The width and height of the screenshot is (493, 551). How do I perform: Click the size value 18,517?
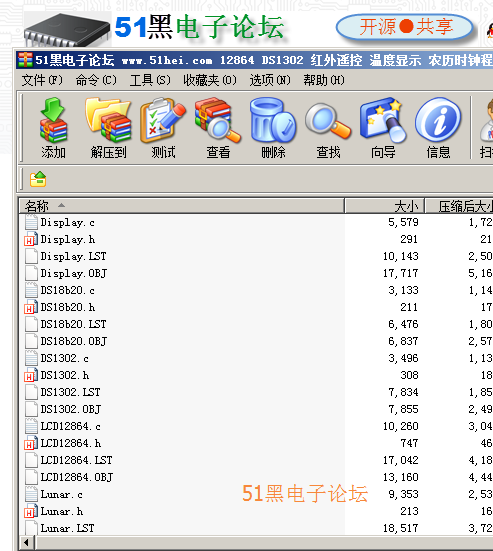coord(401,528)
